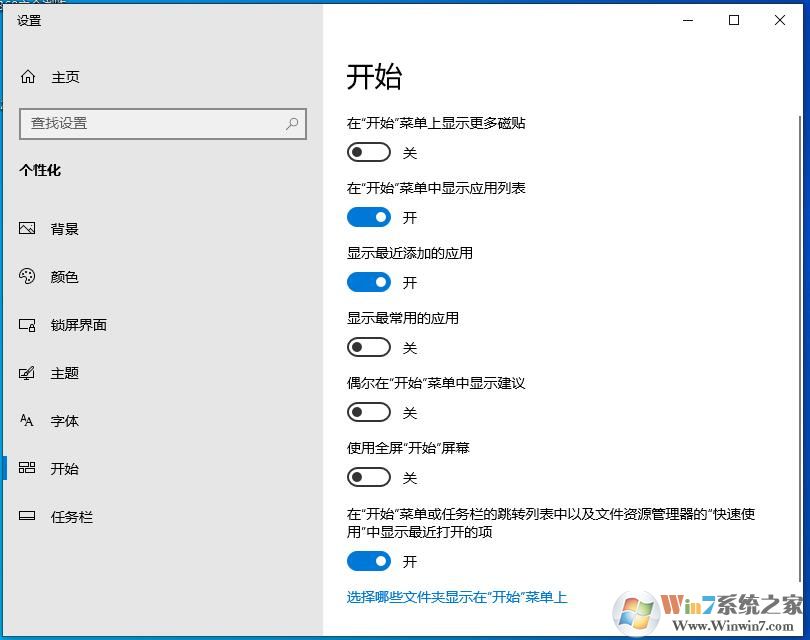Click the 锁屏界面 (Lock screen) icon

[28, 325]
